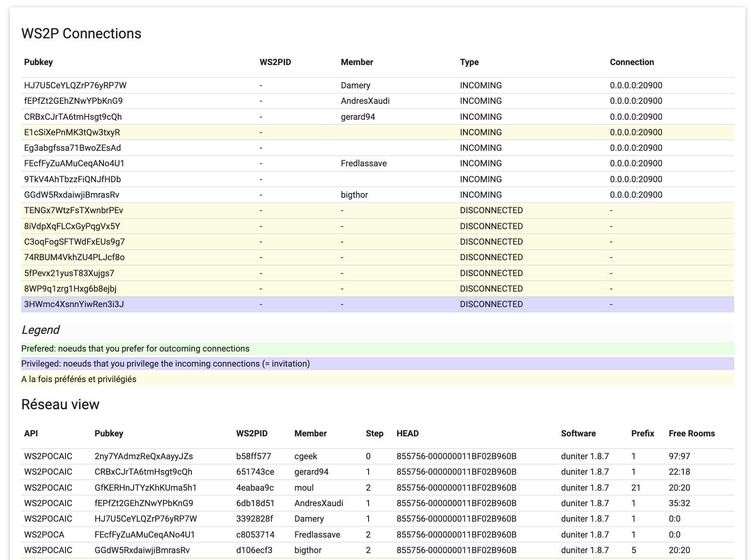751x560 pixels.
Task: Select pubkey 2ny7YAdmzReQxAayyJZs
Action: click(x=144, y=456)
